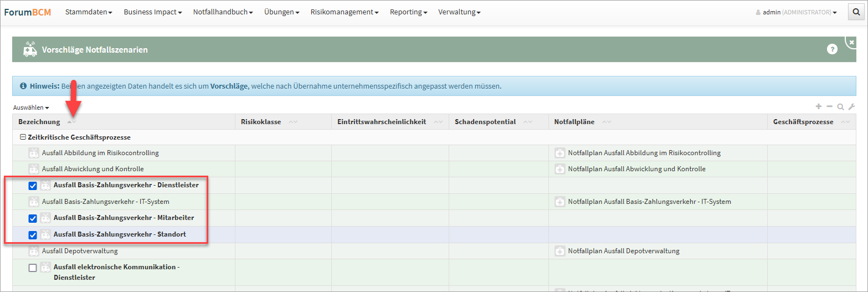
Task: Click the minus collapse-all icon above table
Action: (x=829, y=107)
